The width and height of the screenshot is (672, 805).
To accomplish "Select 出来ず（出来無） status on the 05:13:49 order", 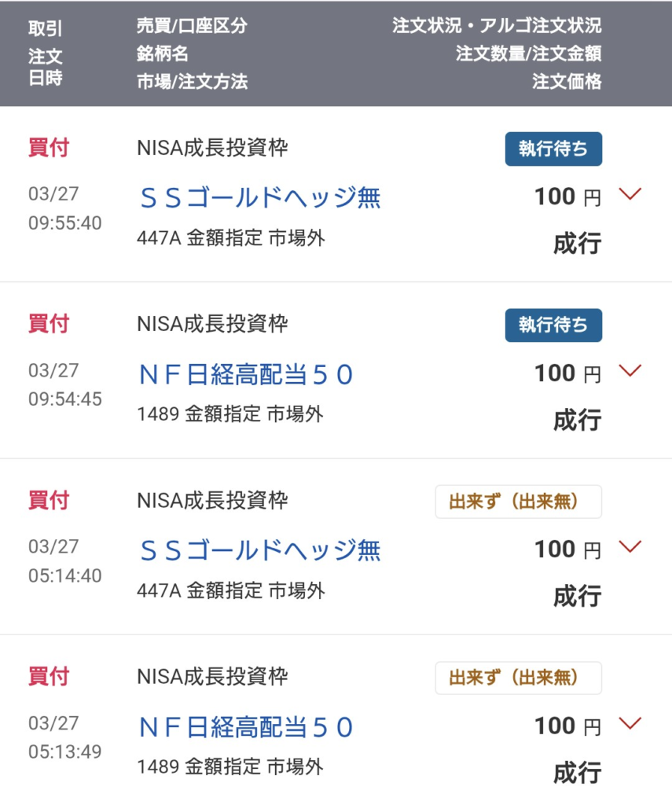I will (519, 678).
